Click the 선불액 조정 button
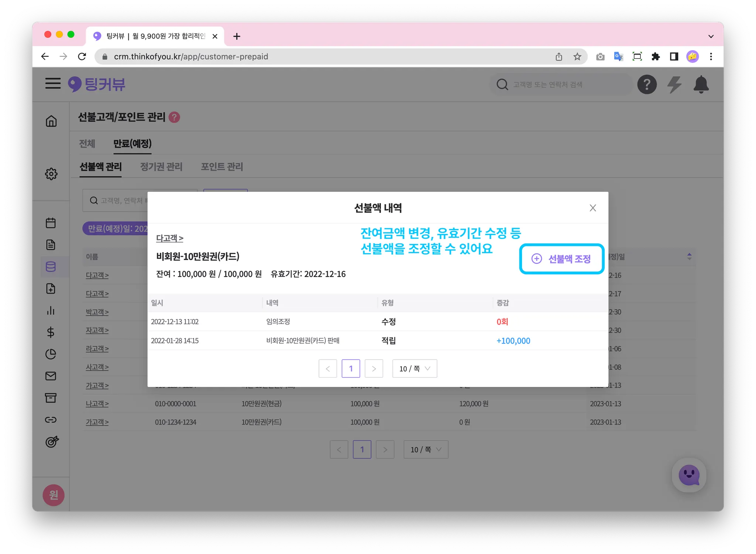Image resolution: width=756 pixels, height=554 pixels. (561, 259)
